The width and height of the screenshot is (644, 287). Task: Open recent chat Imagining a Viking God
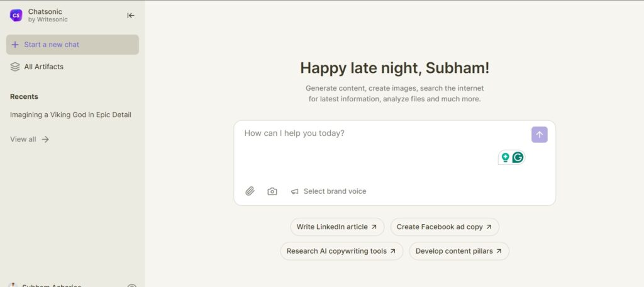pyautogui.click(x=70, y=115)
